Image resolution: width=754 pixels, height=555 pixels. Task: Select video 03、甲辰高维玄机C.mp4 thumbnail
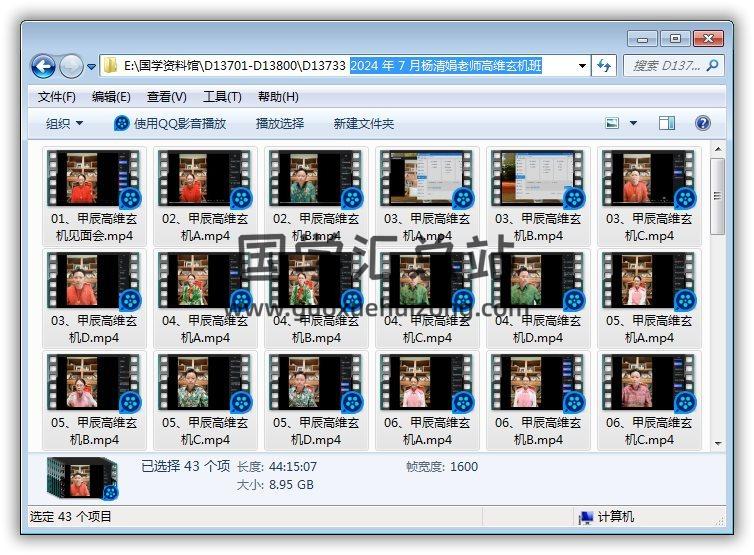coord(649,178)
